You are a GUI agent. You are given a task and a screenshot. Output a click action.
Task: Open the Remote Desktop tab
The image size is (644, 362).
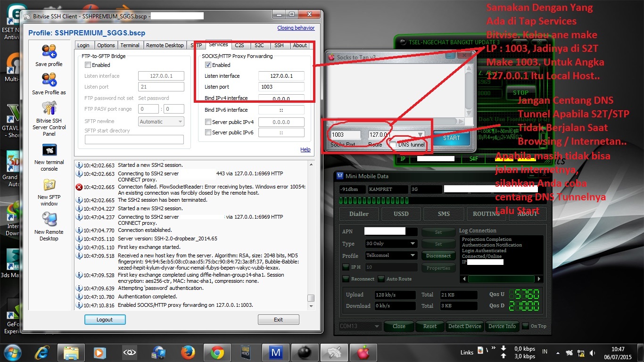click(x=165, y=45)
